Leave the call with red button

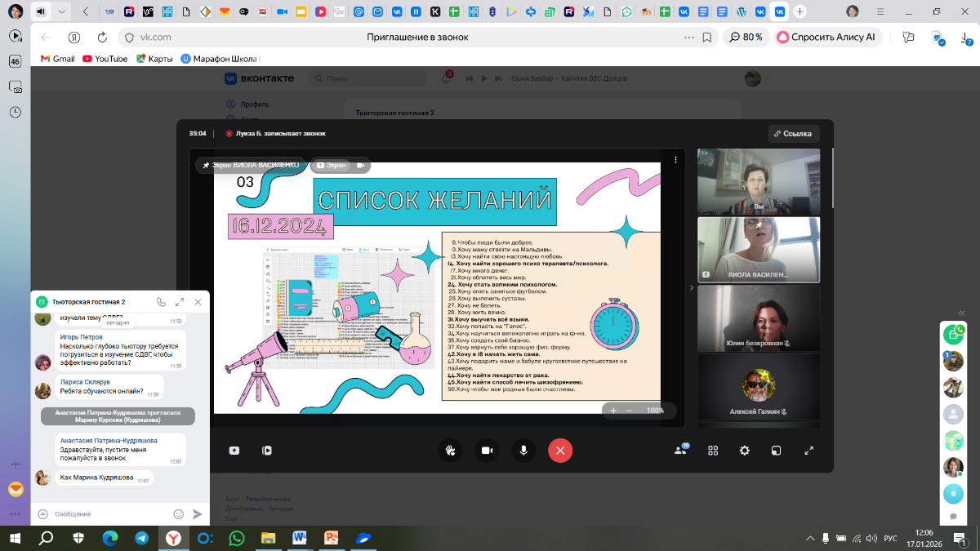560,450
